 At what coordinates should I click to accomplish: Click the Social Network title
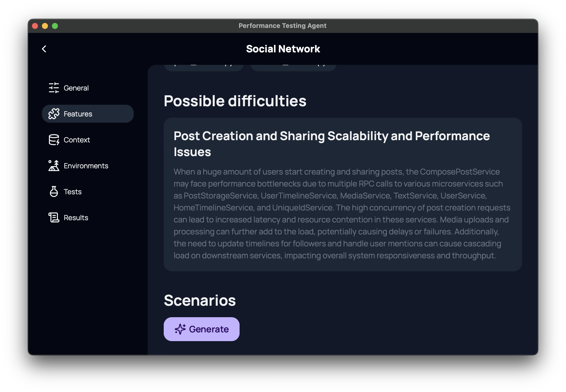(283, 49)
